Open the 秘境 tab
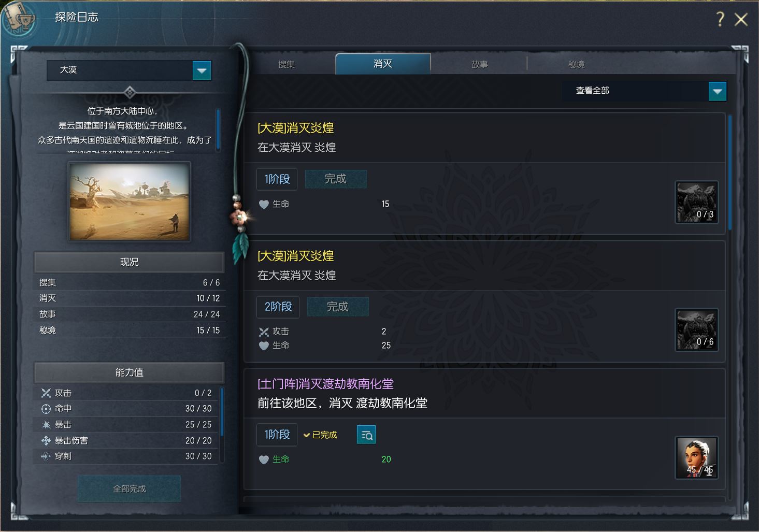 (x=576, y=64)
